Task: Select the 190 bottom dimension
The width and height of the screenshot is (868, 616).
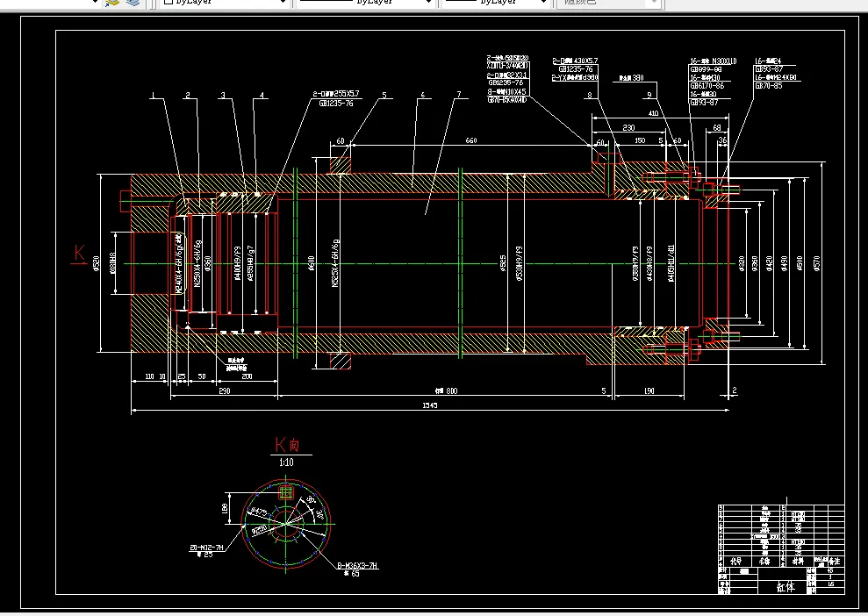Action: (649, 390)
